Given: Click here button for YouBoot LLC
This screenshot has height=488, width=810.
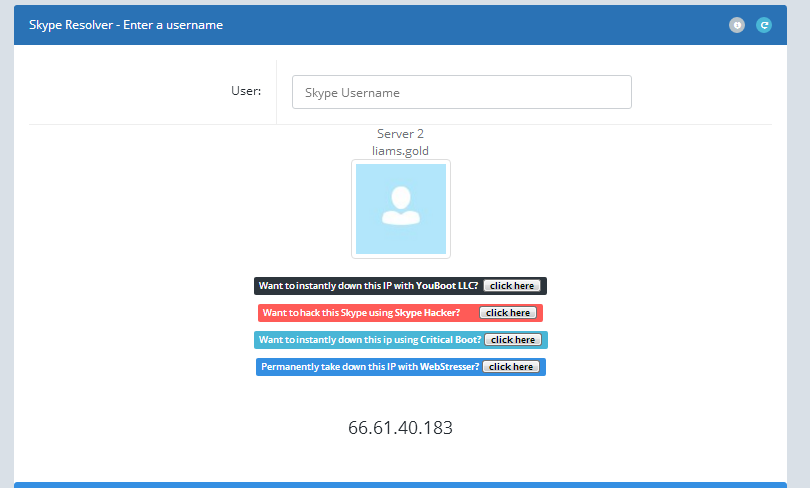Looking at the screenshot, I should 511,286.
